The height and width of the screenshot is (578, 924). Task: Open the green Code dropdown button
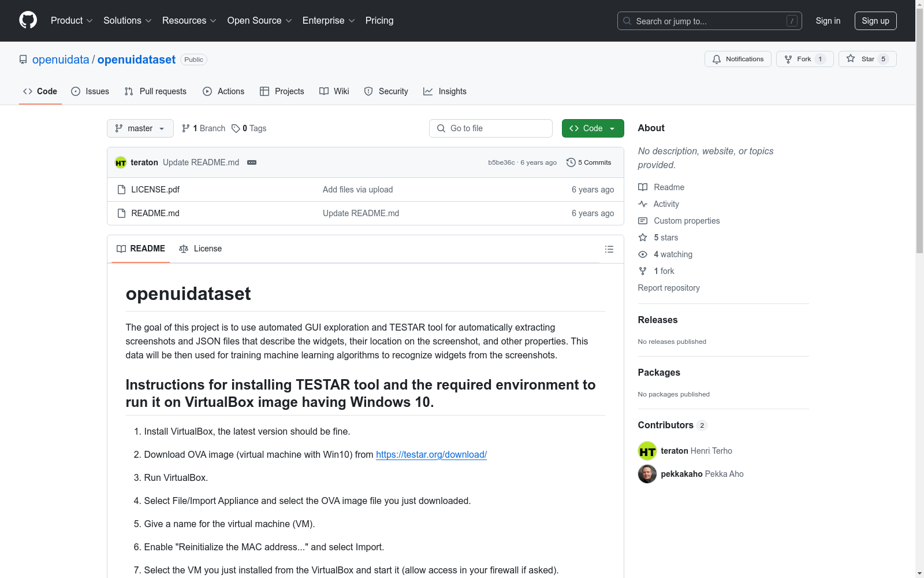(x=593, y=128)
